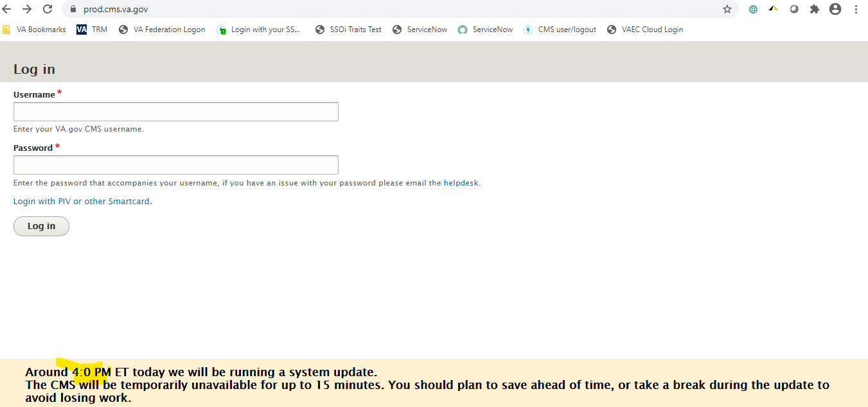Click the black and yellow triangle extension icon
This screenshot has height=407, width=868.
[774, 8]
